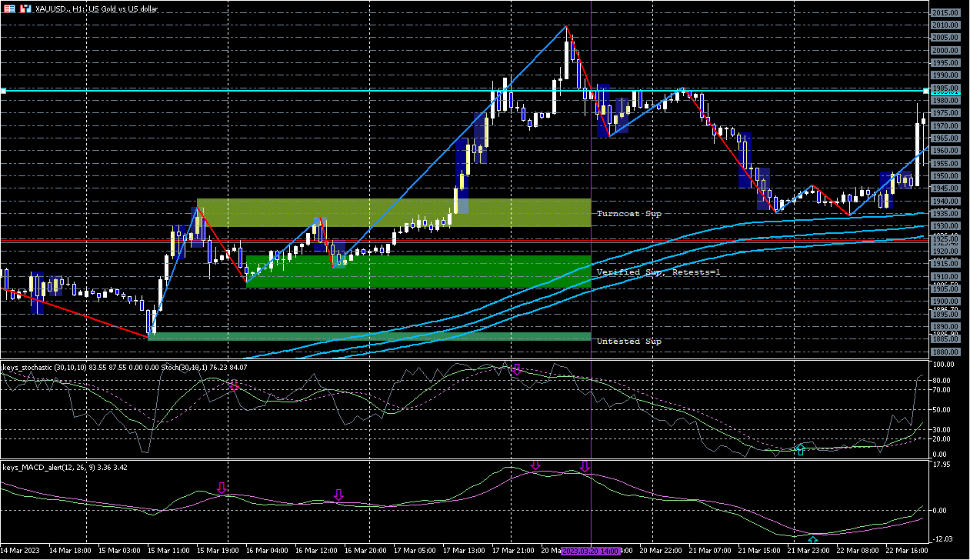The width and height of the screenshot is (970, 560).
Task: Select the 'Untested Sup' zone label
Action: coord(629,341)
